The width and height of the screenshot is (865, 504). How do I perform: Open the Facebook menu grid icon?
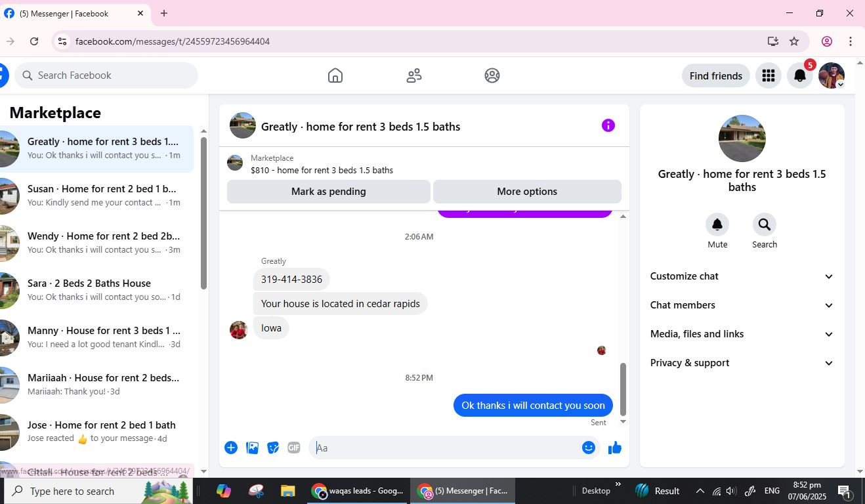(x=769, y=75)
